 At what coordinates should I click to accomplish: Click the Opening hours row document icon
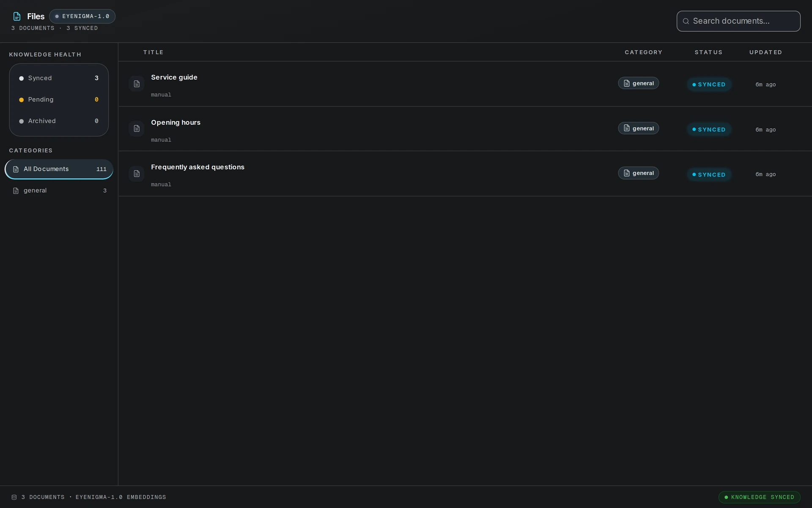click(x=137, y=129)
